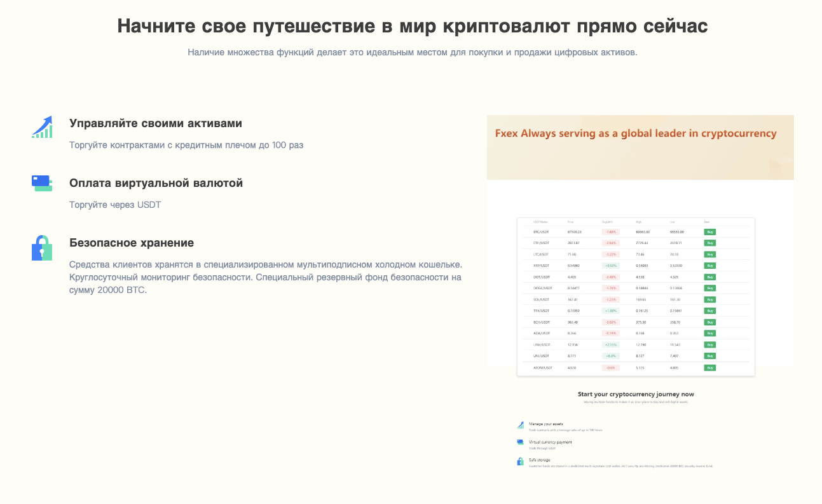The width and height of the screenshot is (822, 504).
Task: Click the title Оплата виртуальной валютой
Action: (x=156, y=183)
